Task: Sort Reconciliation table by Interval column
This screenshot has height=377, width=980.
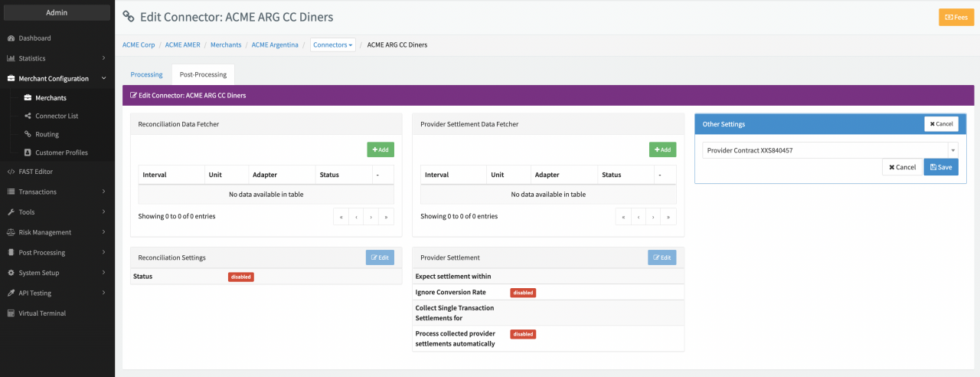Action: coord(171,175)
